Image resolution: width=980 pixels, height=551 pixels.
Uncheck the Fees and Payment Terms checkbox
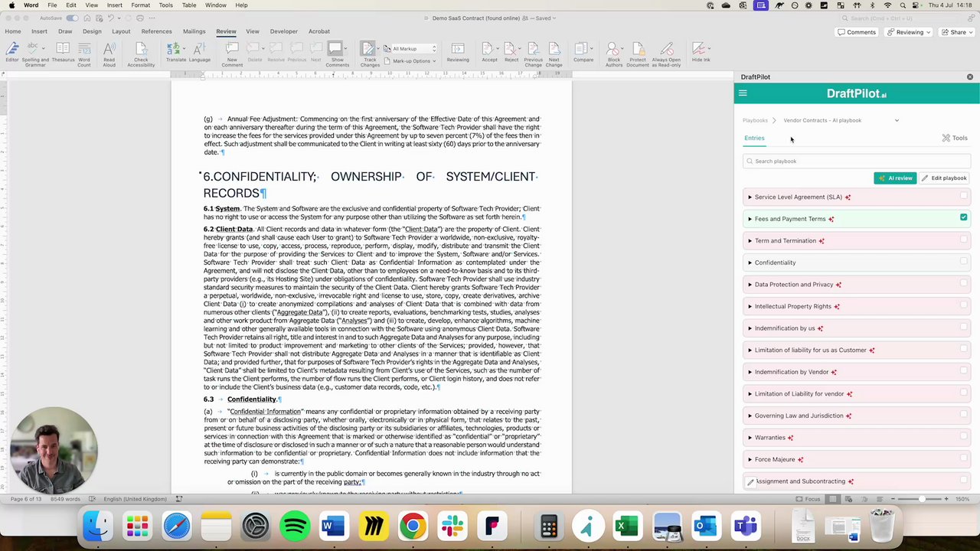963,218
